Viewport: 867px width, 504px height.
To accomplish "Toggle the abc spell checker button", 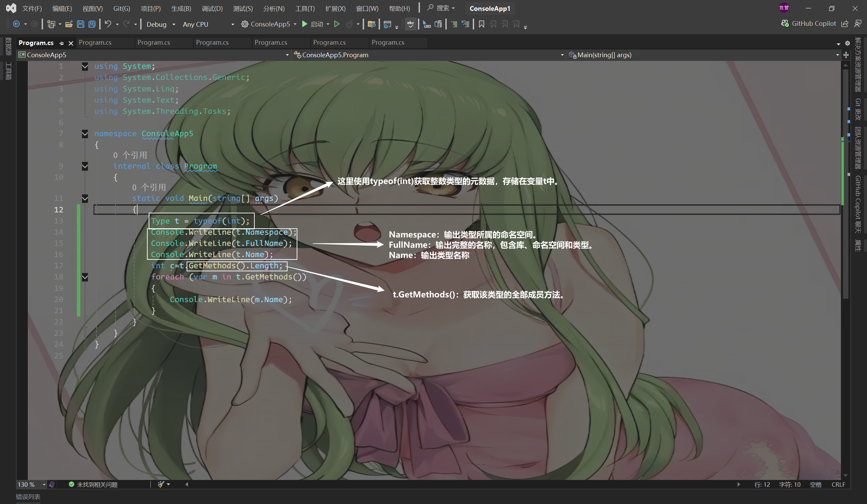I will tap(410, 24).
